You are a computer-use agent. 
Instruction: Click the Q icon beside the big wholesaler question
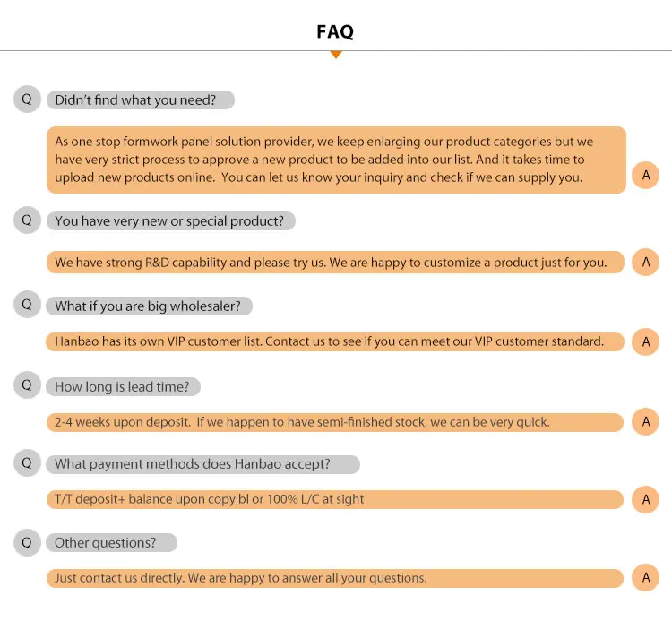[27, 305]
